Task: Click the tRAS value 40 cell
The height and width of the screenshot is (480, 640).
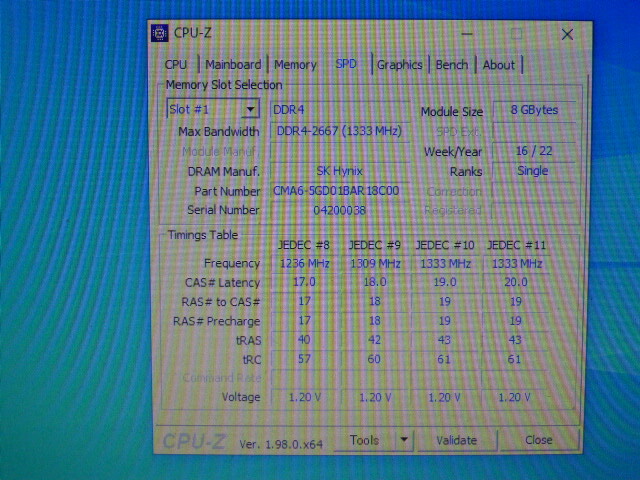Action: (x=304, y=340)
